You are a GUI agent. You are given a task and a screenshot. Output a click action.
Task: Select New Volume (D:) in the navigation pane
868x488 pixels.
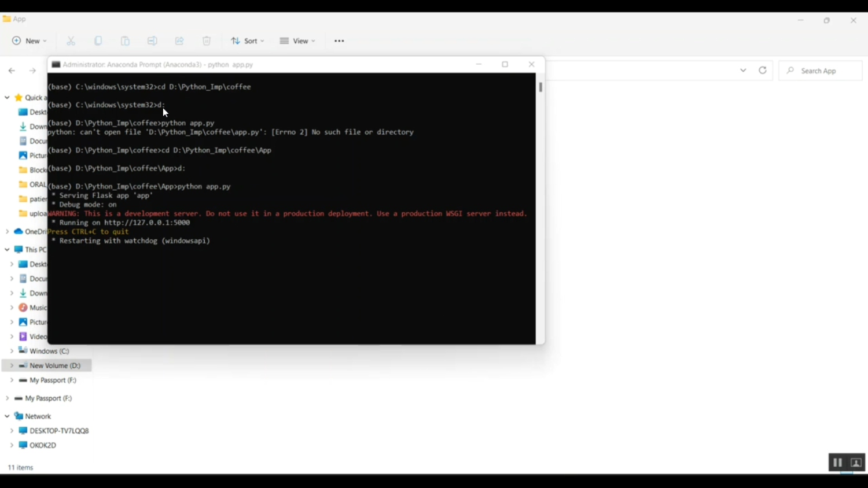(x=50, y=365)
